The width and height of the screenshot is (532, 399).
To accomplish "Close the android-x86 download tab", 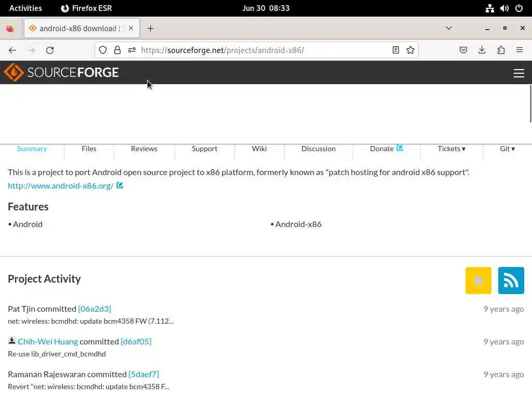I will pos(131,28).
